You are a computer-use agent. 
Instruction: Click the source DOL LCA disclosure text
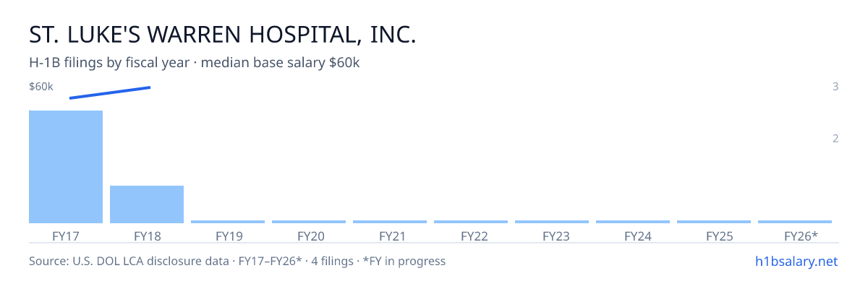[237, 261]
